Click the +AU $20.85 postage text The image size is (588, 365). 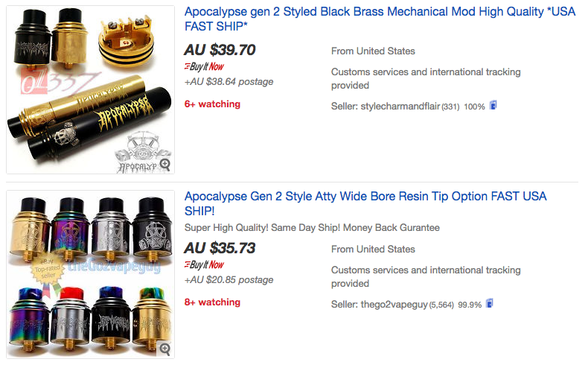pos(229,279)
